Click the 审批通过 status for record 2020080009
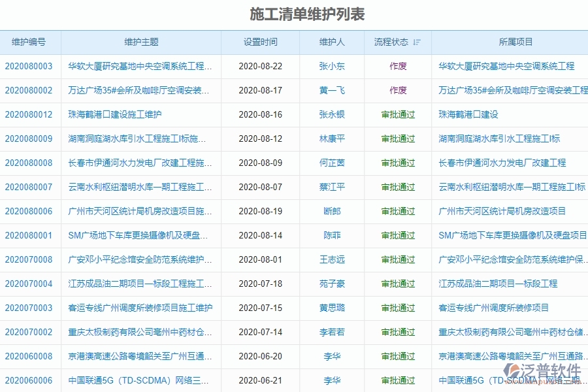The width and height of the screenshot is (588, 392). pyautogui.click(x=400, y=139)
